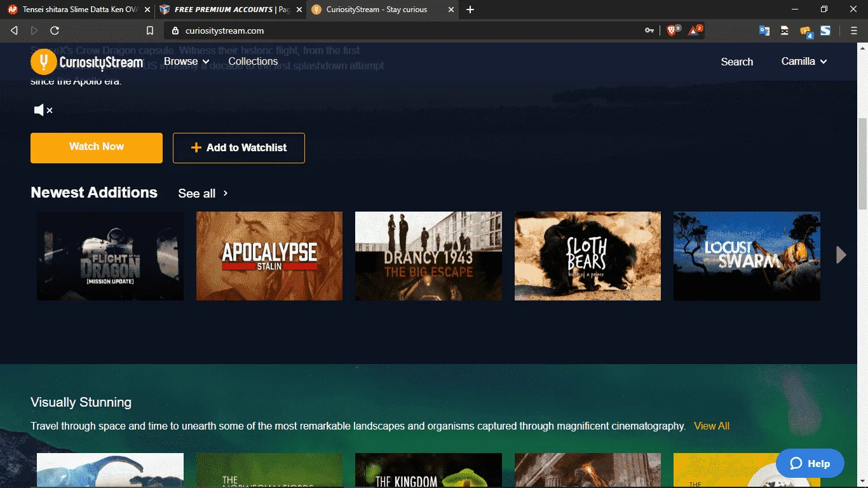868x488 pixels.
Task: Open The Kingdom thumbnail under Visually Stunning
Action: pos(428,470)
